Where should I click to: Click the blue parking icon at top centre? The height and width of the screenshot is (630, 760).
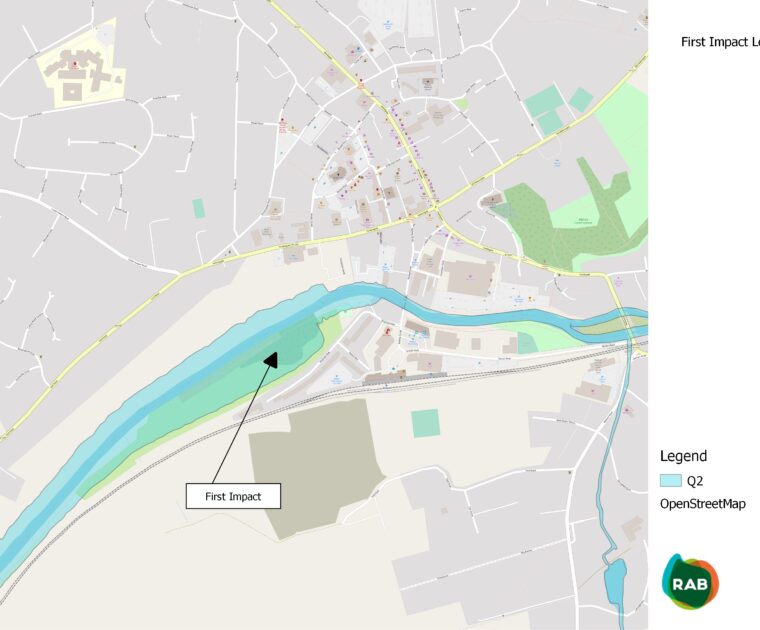[x=387, y=23]
